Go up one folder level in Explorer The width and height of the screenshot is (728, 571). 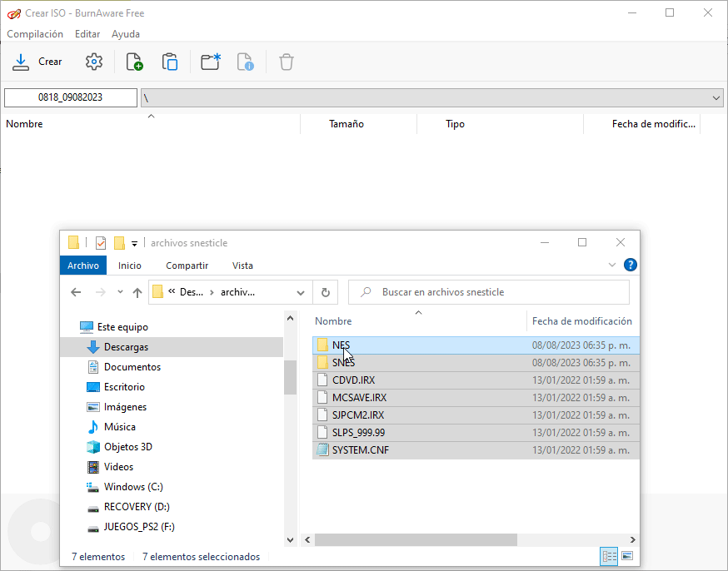(137, 292)
